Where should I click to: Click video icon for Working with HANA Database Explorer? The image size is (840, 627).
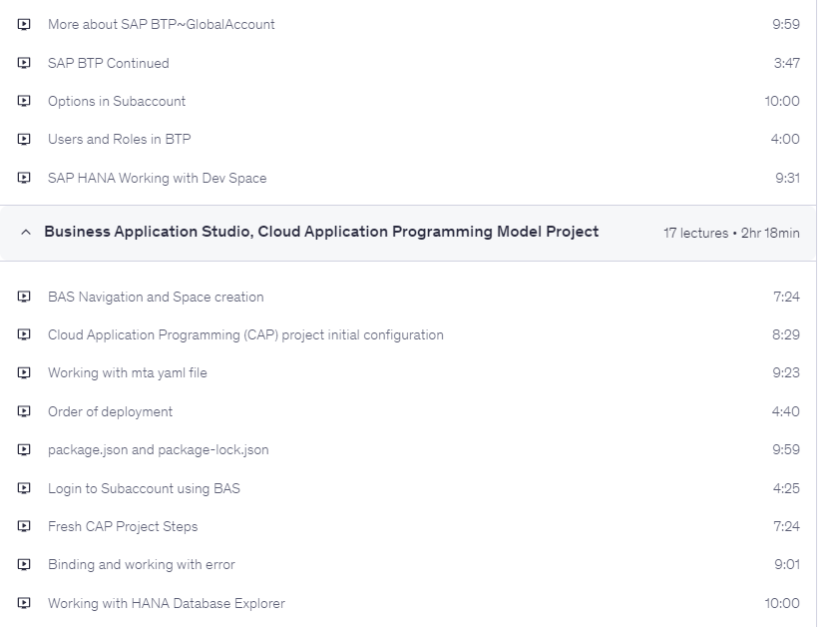point(24,604)
